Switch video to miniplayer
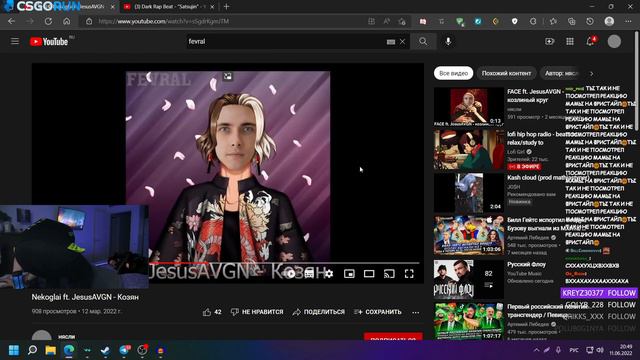Screen dimensions: 640x360 pos(349,274)
